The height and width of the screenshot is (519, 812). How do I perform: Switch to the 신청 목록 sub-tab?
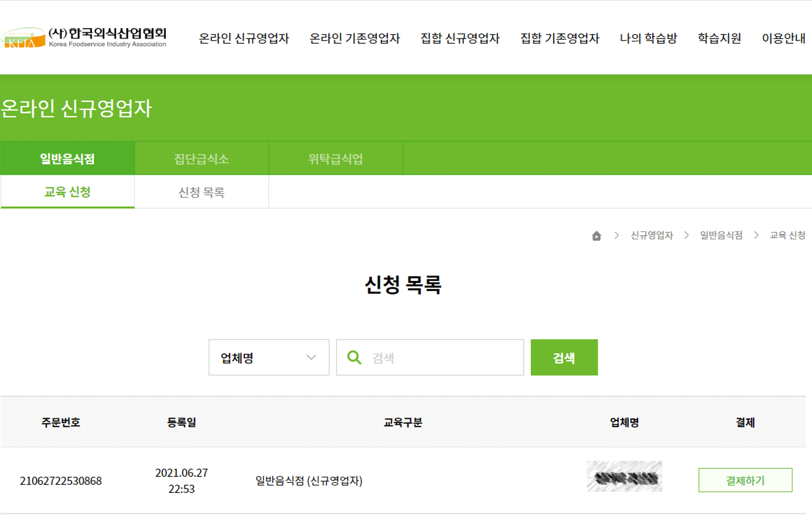click(x=201, y=192)
